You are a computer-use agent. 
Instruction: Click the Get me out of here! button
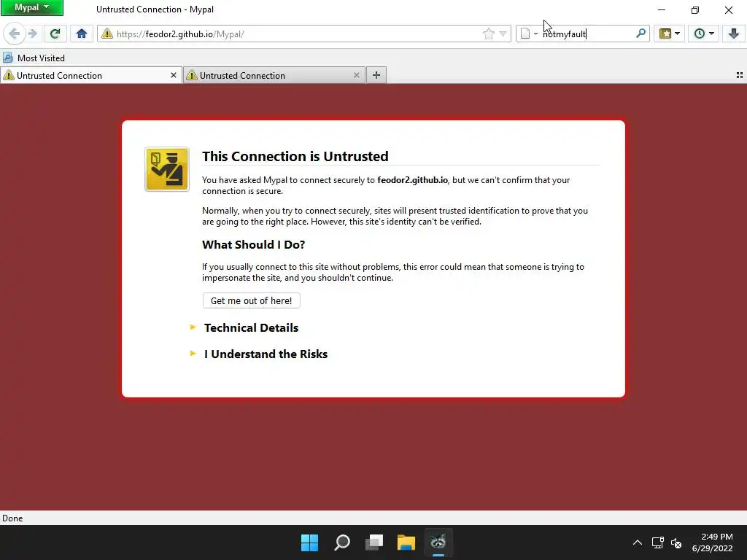point(252,300)
